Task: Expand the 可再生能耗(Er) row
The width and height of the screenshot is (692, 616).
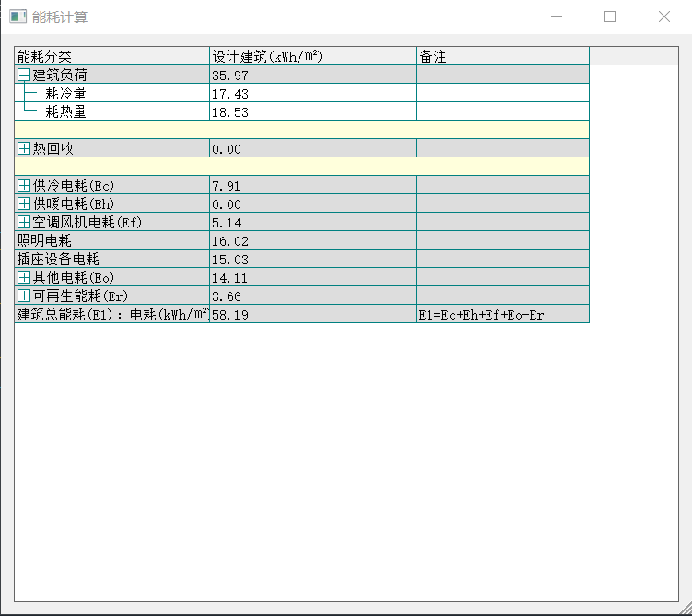Action: pyautogui.click(x=24, y=296)
